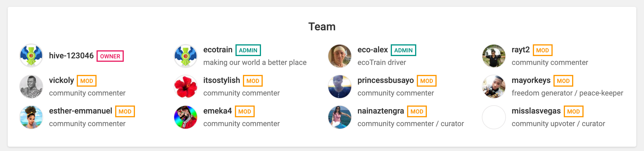
Task: Click misslasvegas blank avatar circle
Action: 494,117
